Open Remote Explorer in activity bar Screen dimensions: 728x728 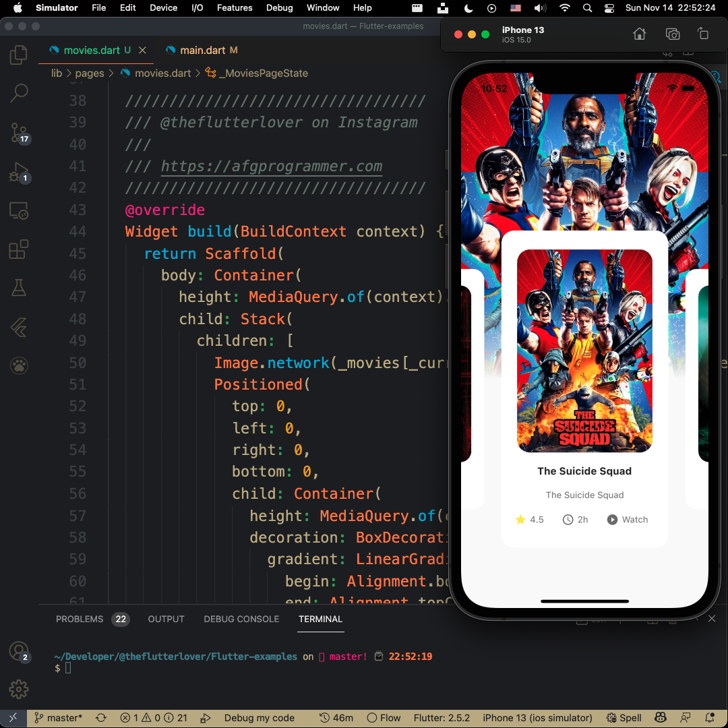pyautogui.click(x=19, y=211)
